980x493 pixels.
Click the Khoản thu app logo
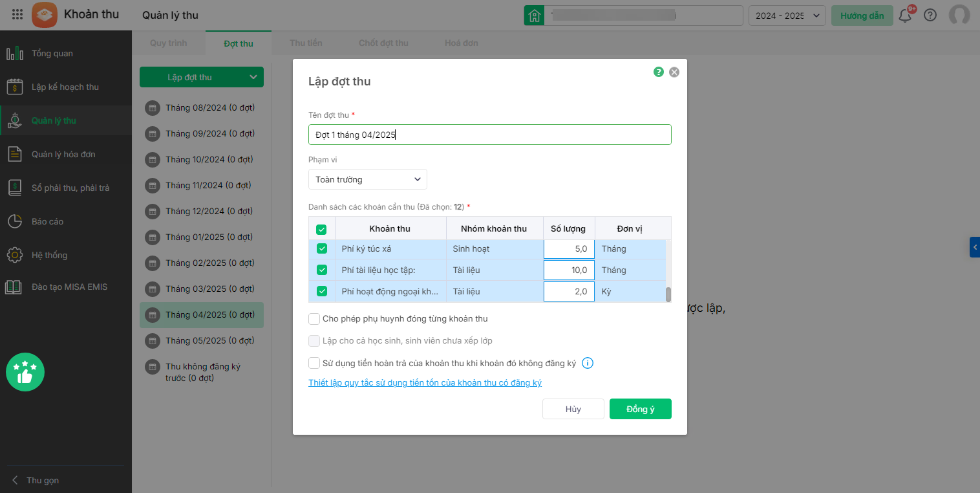tap(45, 15)
